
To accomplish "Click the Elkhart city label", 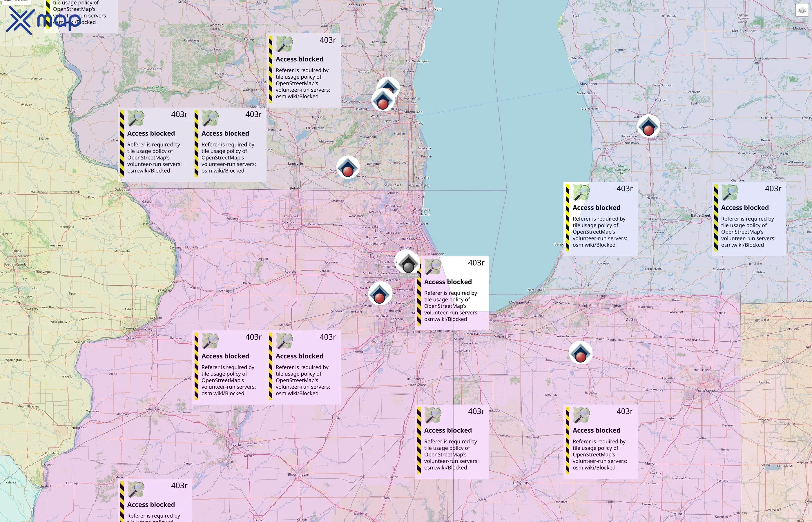I will (x=617, y=306).
